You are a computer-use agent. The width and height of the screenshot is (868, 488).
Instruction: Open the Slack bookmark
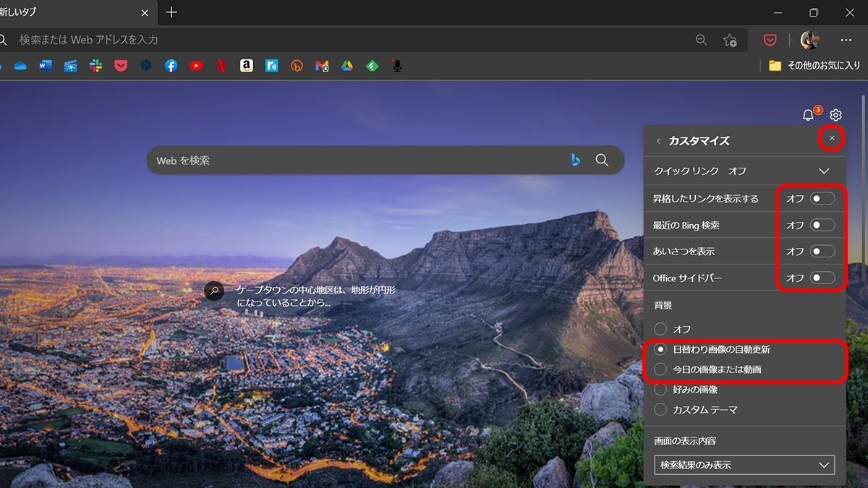click(x=95, y=66)
